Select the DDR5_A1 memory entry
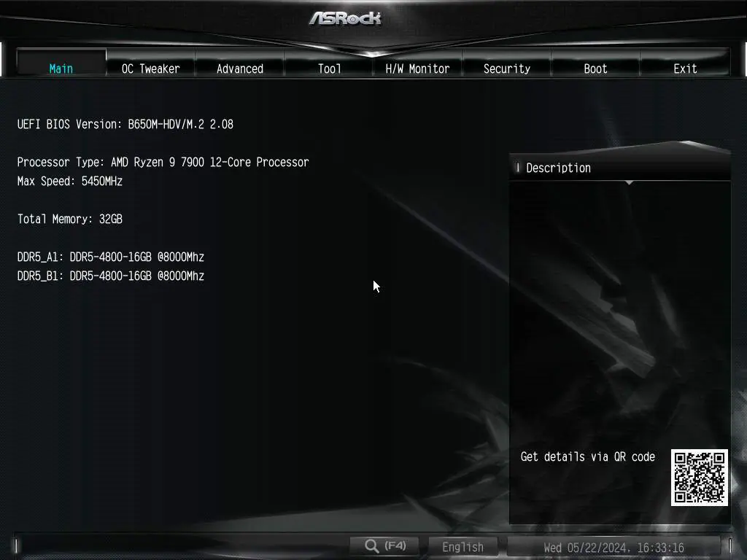The image size is (747, 560). (x=110, y=257)
